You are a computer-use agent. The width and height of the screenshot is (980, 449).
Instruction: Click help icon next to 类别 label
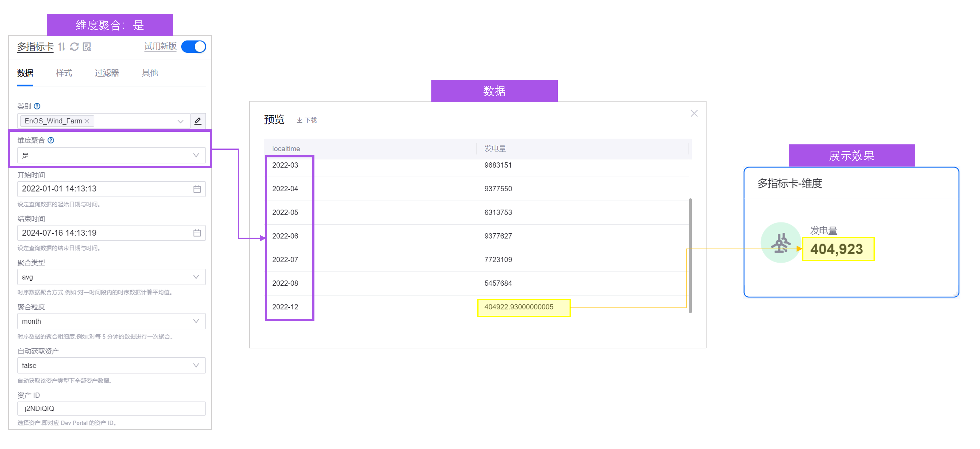pos(37,106)
